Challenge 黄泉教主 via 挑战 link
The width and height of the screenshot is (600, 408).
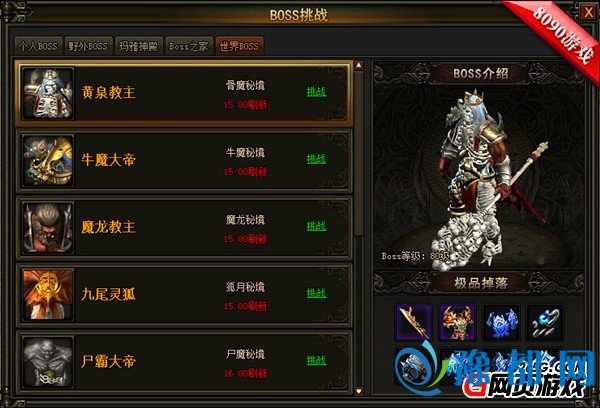[316, 92]
